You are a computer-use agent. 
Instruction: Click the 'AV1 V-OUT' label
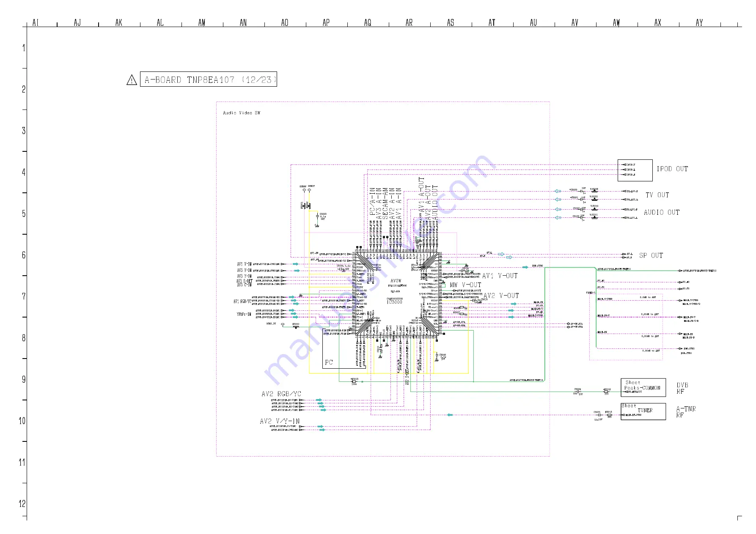point(500,276)
